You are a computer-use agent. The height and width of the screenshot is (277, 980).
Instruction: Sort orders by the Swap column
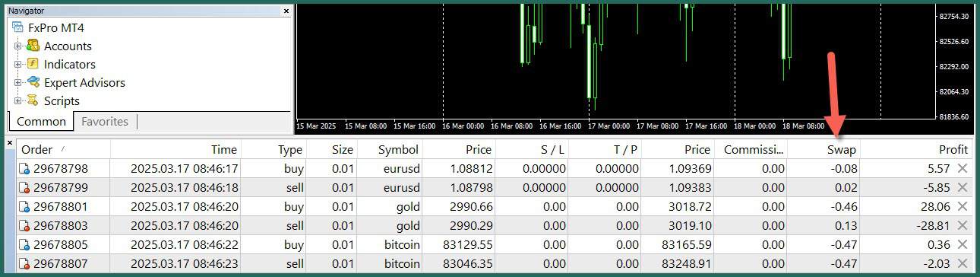coord(824,149)
